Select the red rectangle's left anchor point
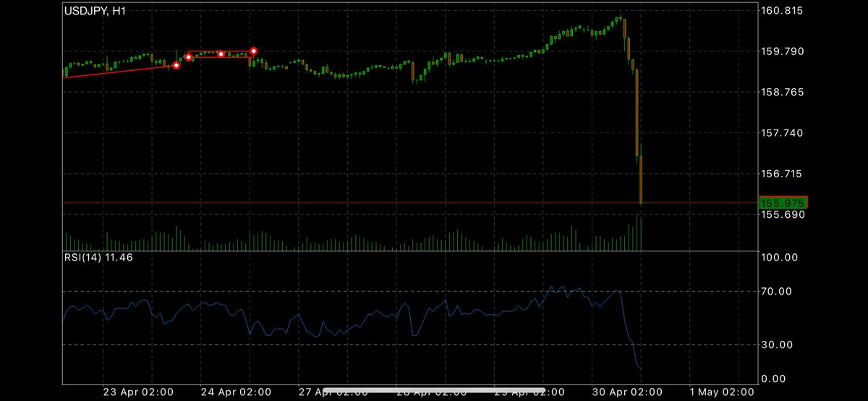 pos(188,57)
